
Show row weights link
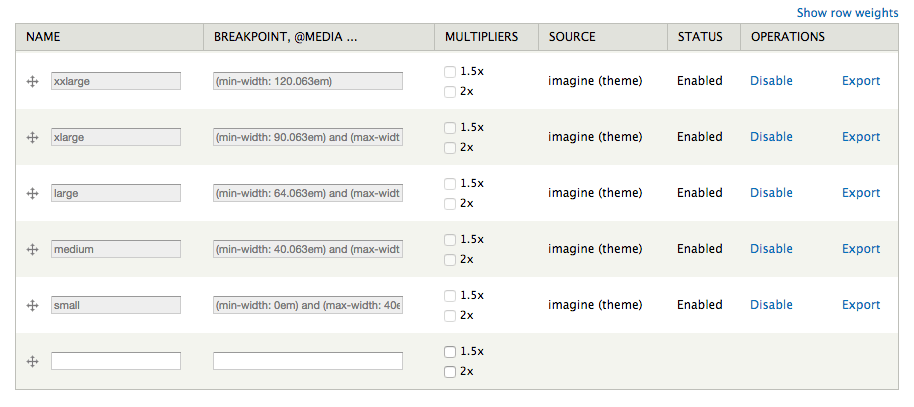pos(848,13)
